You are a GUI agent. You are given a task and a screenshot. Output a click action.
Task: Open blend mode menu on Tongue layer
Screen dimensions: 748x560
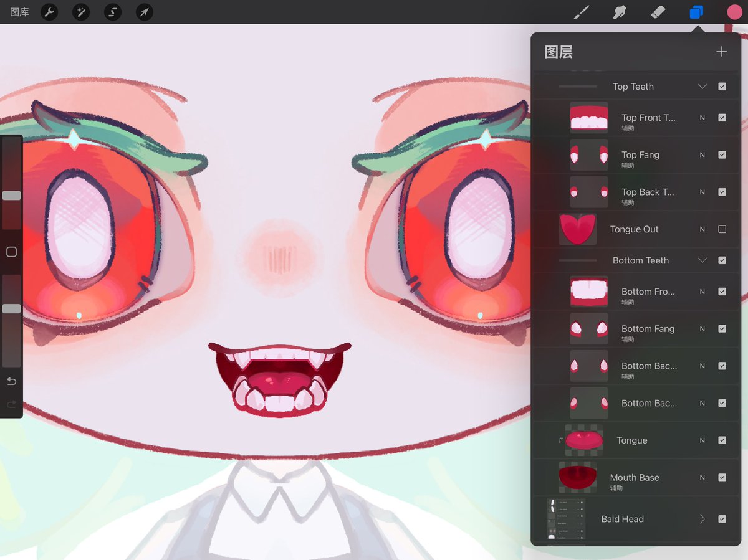point(702,440)
